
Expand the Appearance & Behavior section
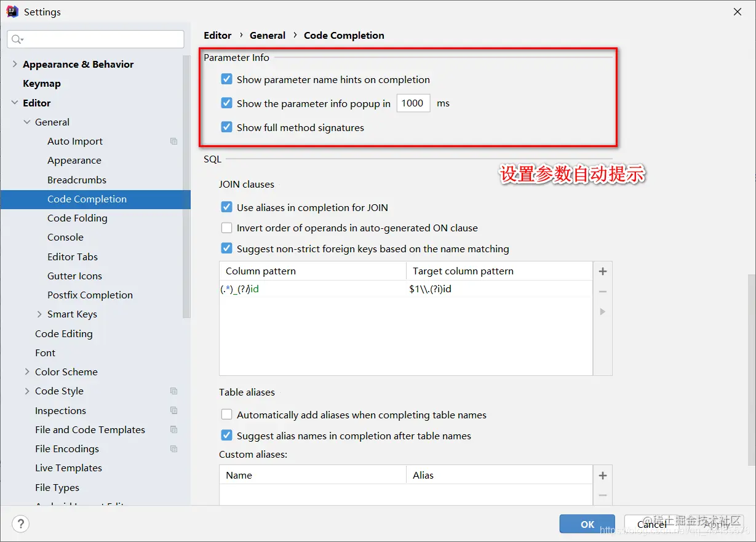[15, 64]
